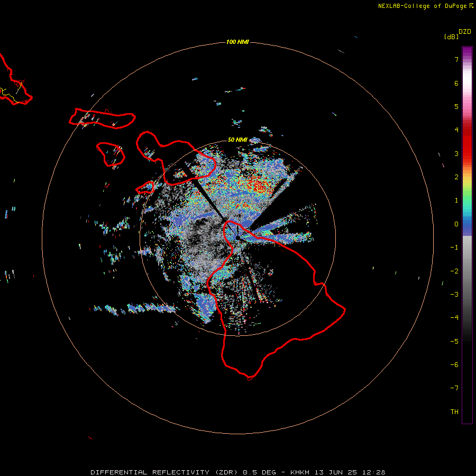Click the -3 value on color scale

454,295
